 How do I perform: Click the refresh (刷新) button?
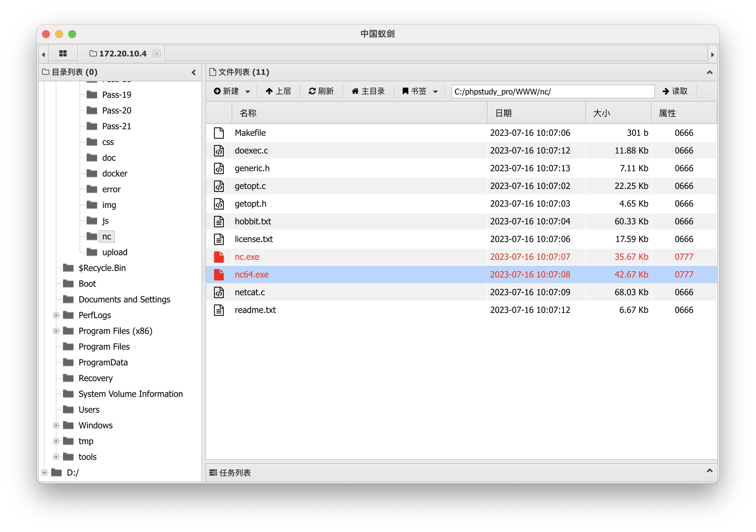321,91
